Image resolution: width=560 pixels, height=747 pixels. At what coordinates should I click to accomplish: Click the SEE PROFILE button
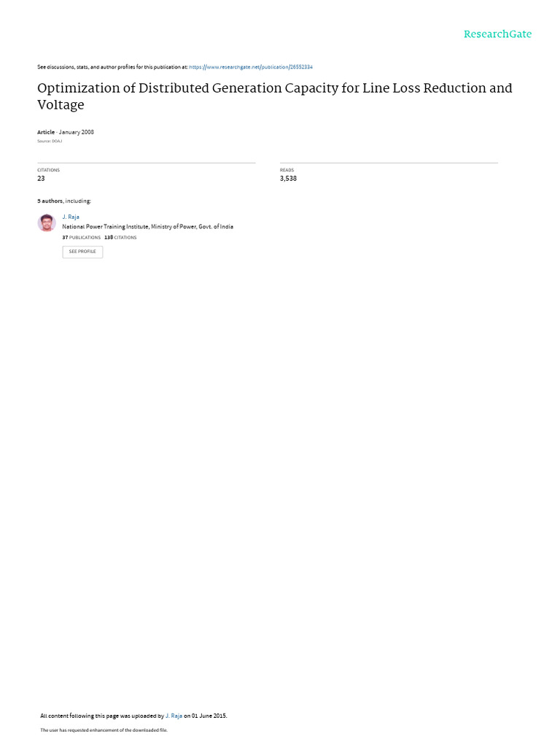point(82,252)
